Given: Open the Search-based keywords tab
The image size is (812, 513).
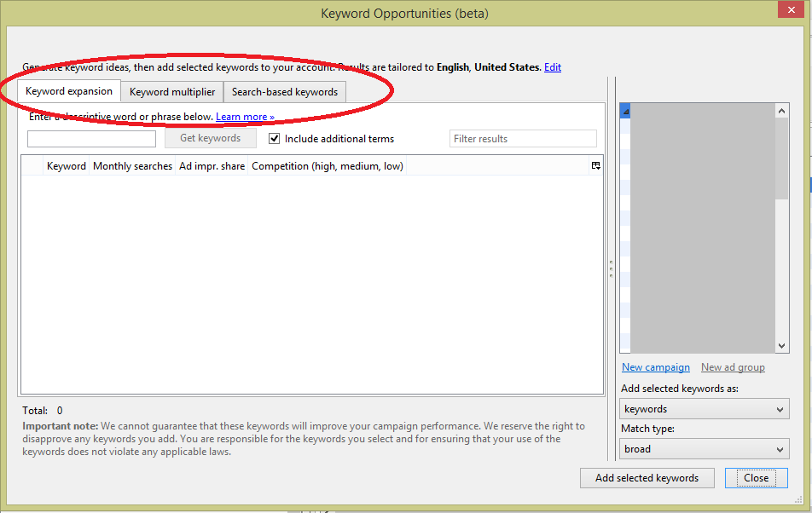Looking at the screenshot, I should [x=285, y=92].
